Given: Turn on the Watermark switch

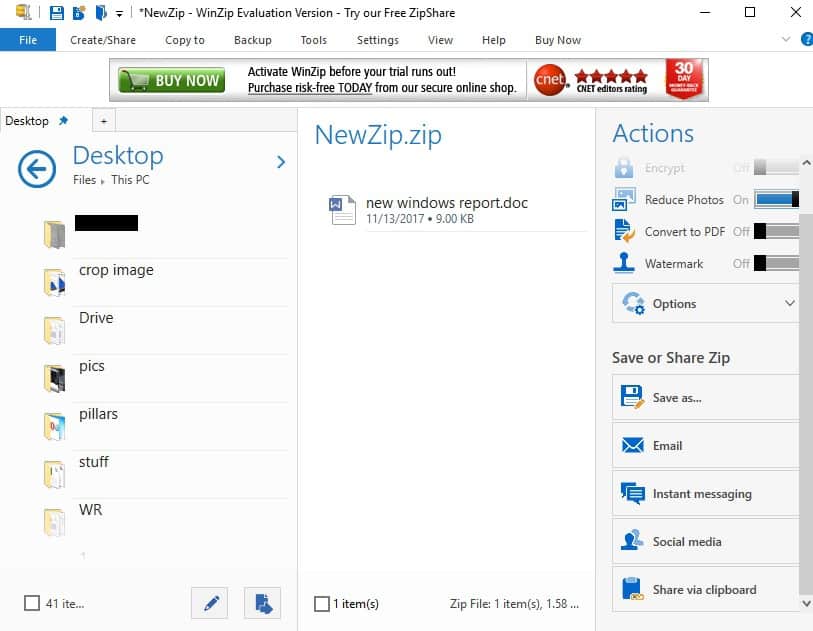Looking at the screenshot, I should tap(776, 264).
